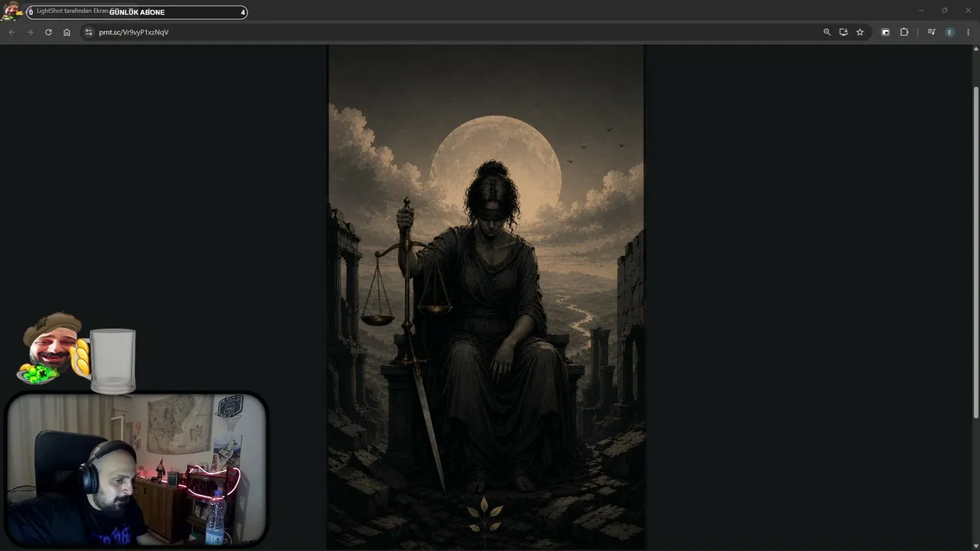The width and height of the screenshot is (980, 551).
Task: Click the Lady Justice screenshot image
Action: click(x=486, y=297)
